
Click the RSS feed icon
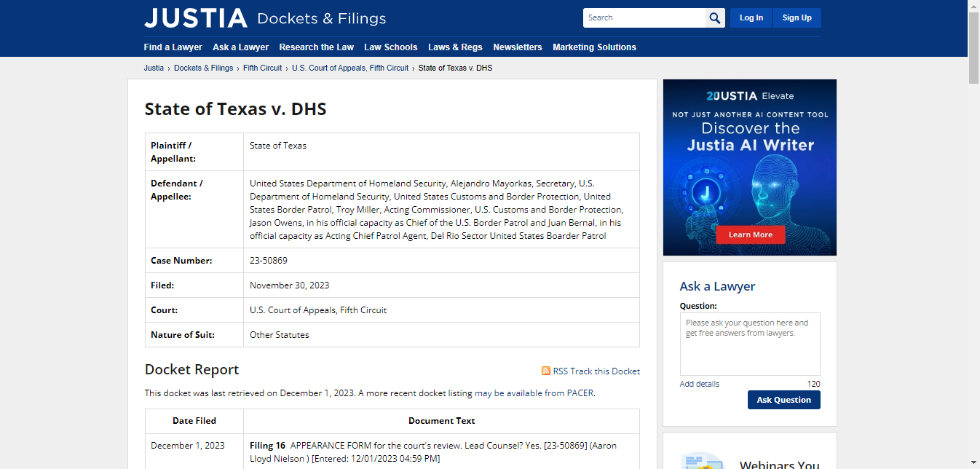coord(546,371)
